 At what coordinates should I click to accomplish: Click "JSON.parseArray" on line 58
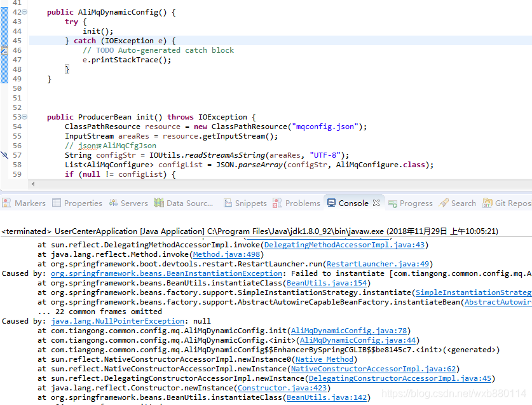(249, 165)
